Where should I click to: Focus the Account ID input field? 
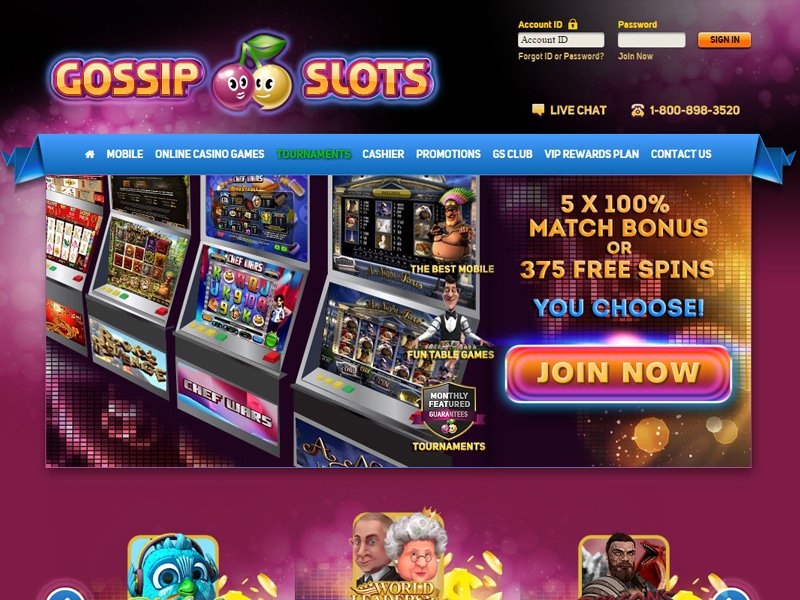[x=561, y=40]
